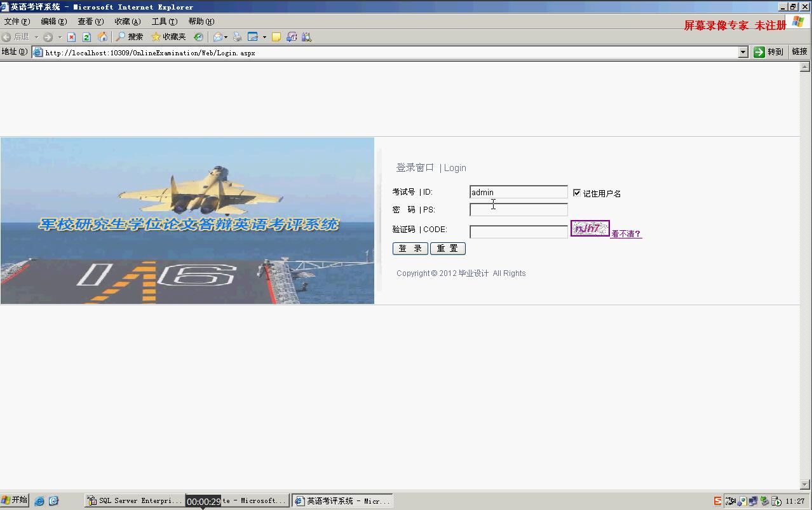This screenshot has width=812, height=510.
Task: Open the 文件(F) menu
Action: tap(17, 22)
